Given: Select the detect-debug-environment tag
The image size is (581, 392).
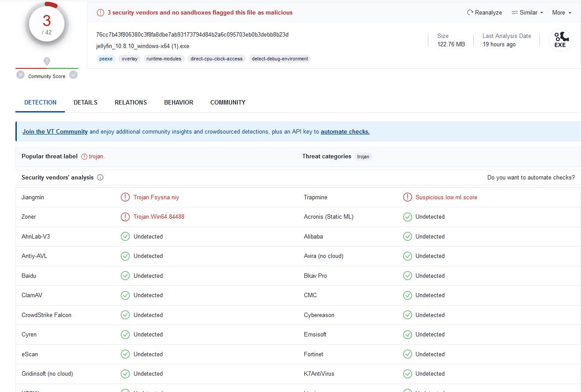Looking at the screenshot, I should [x=280, y=59].
